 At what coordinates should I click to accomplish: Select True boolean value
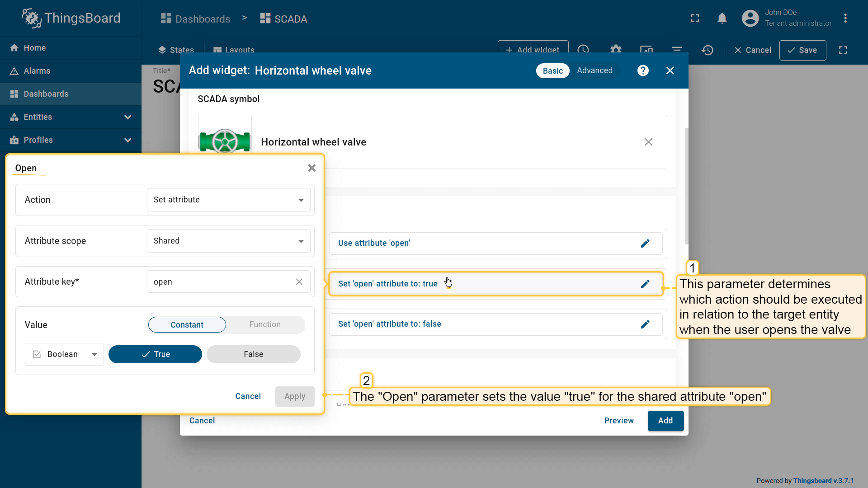pos(155,354)
